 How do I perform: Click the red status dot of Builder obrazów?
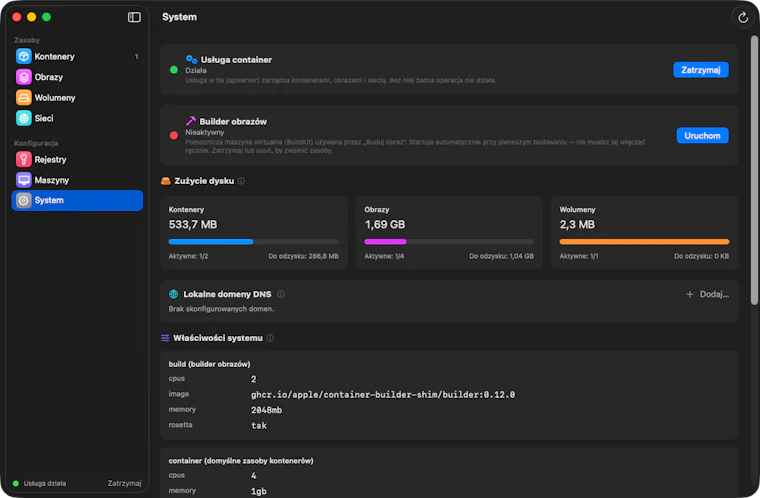pyautogui.click(x=174, y=135)
